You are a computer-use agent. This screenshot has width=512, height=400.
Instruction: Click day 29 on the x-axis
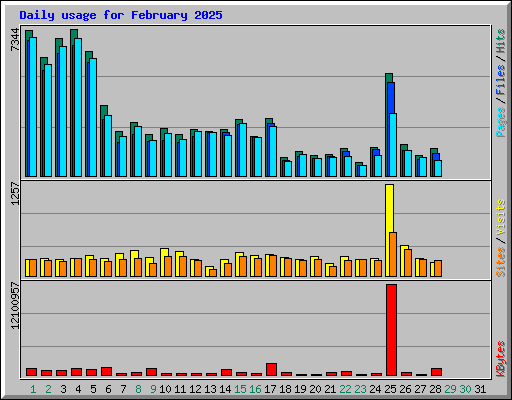pyautogui.click(x=450, y=389)
